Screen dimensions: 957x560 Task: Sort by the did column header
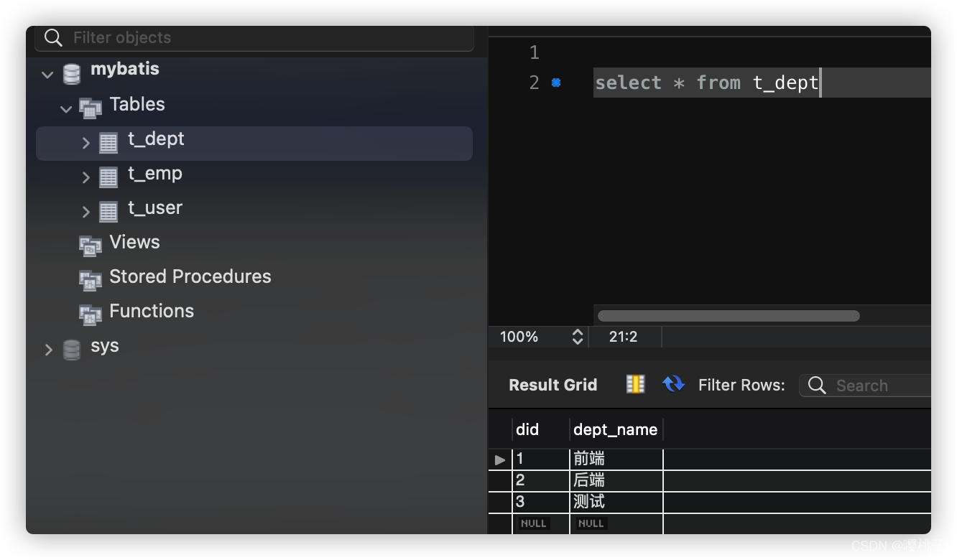tap(540, 430)
